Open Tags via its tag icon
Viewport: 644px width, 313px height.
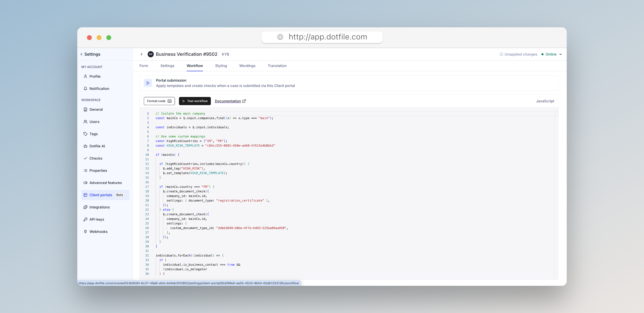[x=85, y=134]
